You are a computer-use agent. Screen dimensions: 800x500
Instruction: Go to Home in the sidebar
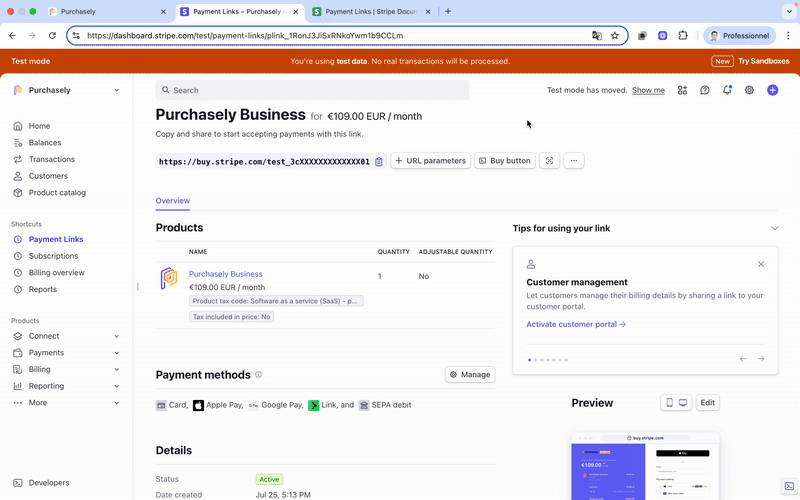pos(39,126)
